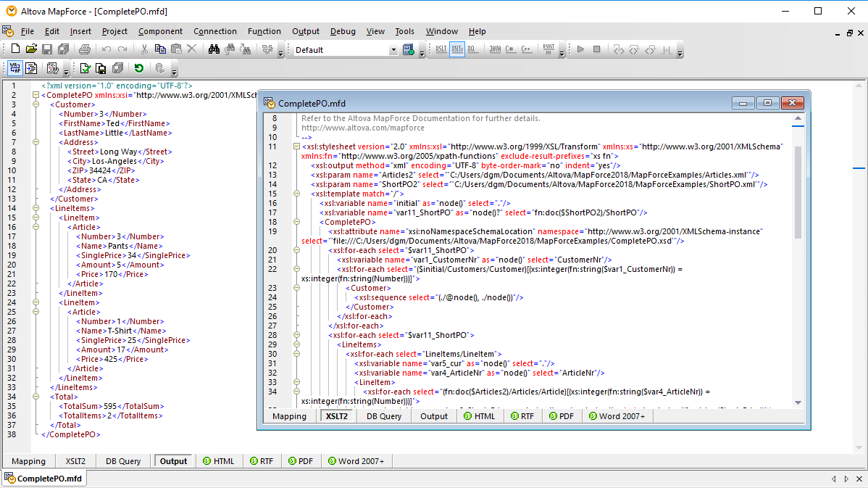The width and height of the screenshot is (868, 488).
Task: Cut selection with scissors icon
Action: (144, 49)
